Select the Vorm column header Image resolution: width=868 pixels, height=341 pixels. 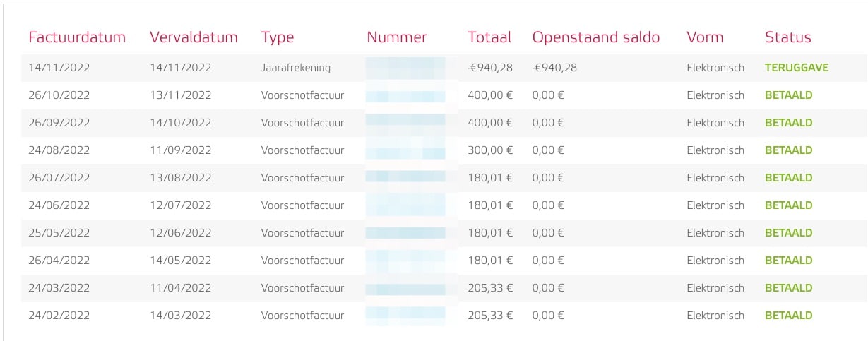[x=705, y=37]
